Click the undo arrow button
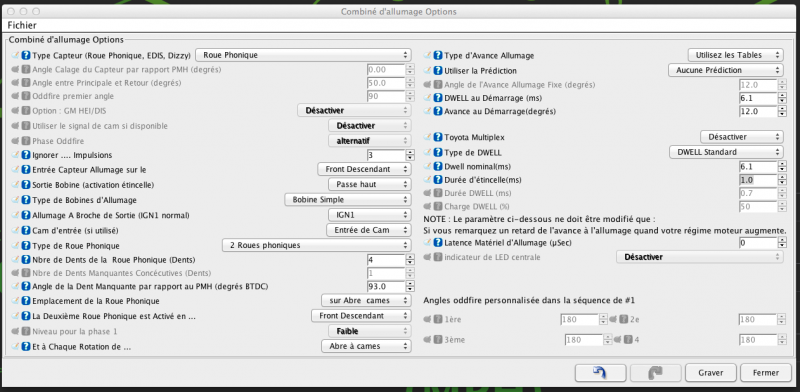 [x=600, y=373]
